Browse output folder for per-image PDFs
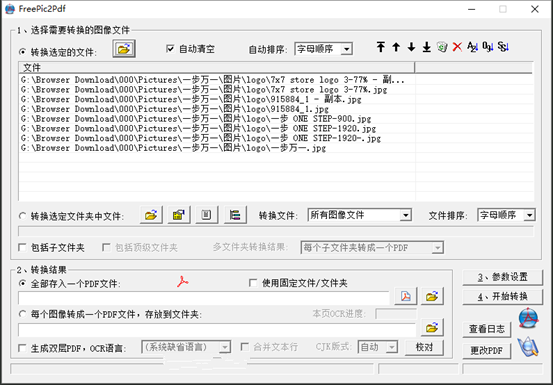Viewport: 553px width, 385px height. click(432, 328)
